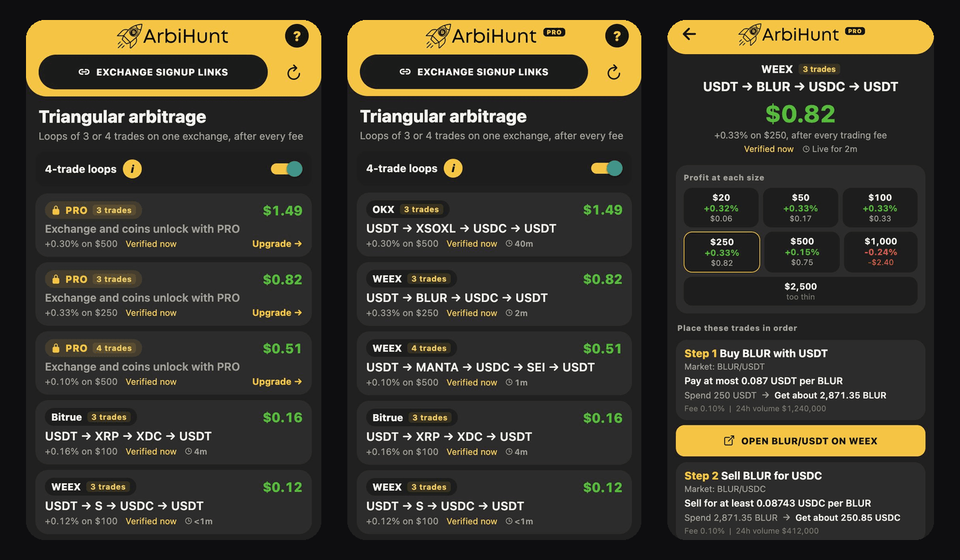The height and width of the screenshot is (560, 960).
Task: Click the Live for 2m label
Action: (x=830, y=149)
